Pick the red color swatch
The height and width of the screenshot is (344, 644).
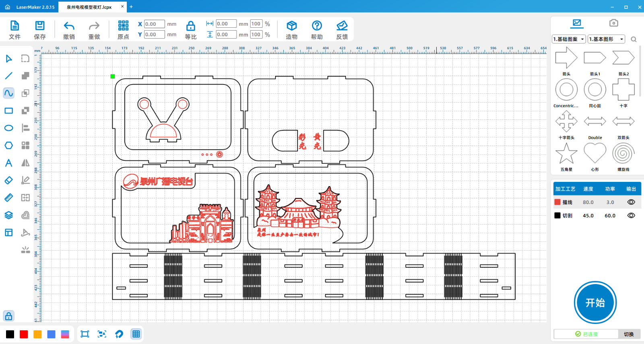click(x=24, y=334)
